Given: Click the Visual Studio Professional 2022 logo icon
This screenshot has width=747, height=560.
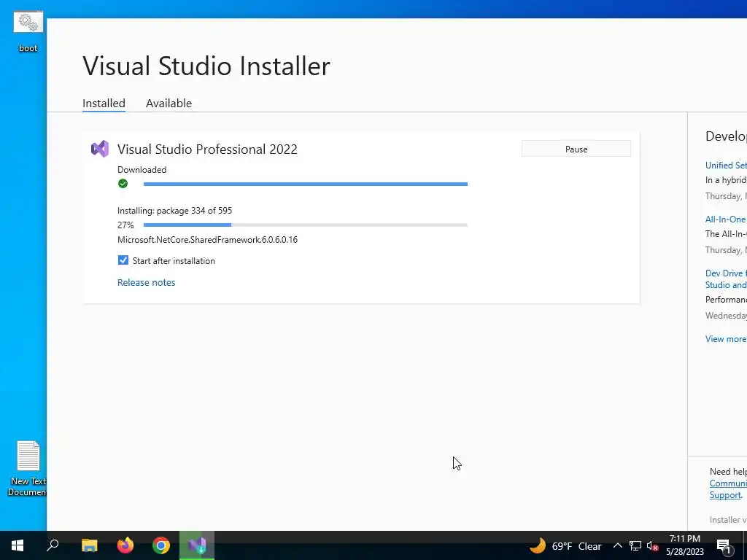Looking at the screenshot, I should (x=100, y=149).
